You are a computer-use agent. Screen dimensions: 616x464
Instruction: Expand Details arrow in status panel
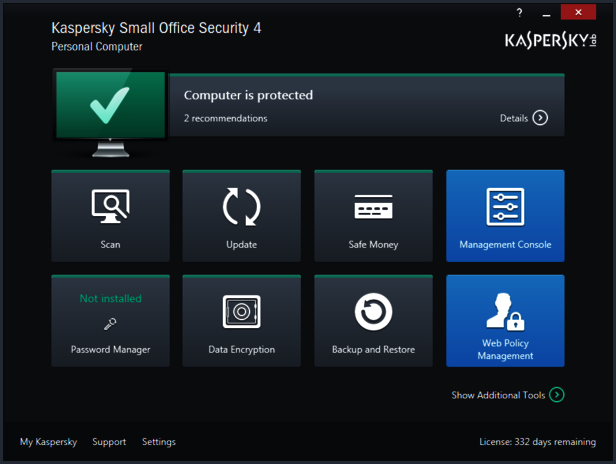click(540, 118)
